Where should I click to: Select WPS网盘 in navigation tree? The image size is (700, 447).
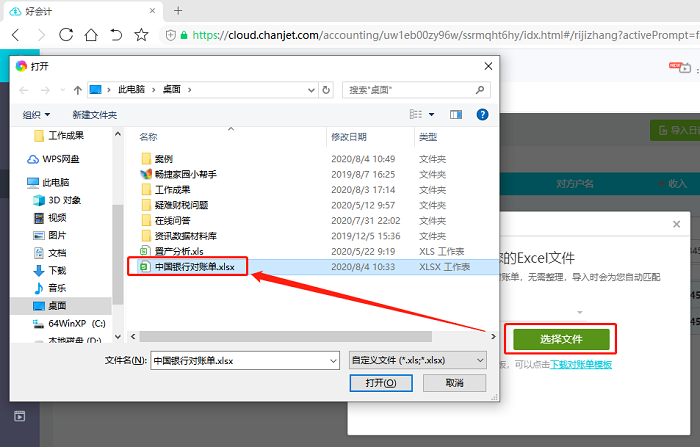pyautogui.click(x=54, y=159)
